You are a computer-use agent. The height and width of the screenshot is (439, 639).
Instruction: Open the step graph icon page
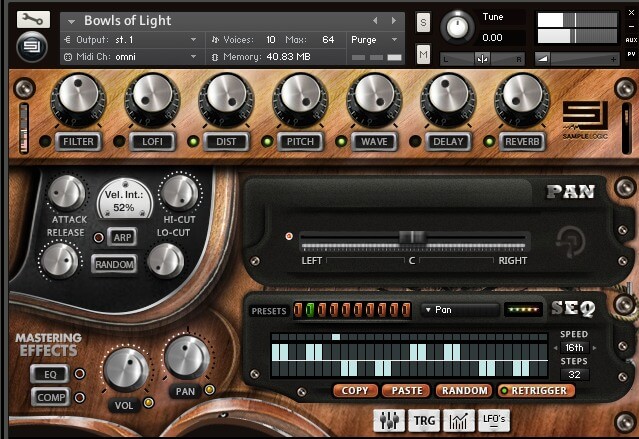click(x=460, y=420)
